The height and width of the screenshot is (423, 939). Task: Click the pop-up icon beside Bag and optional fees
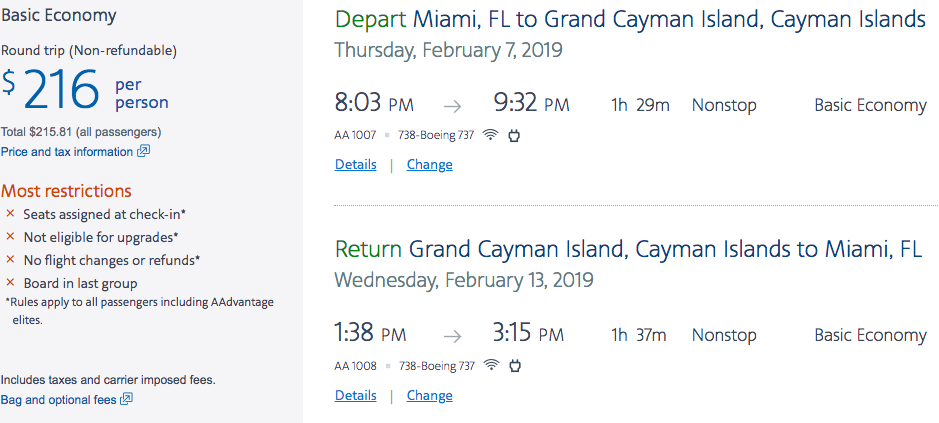coord(126,400)
